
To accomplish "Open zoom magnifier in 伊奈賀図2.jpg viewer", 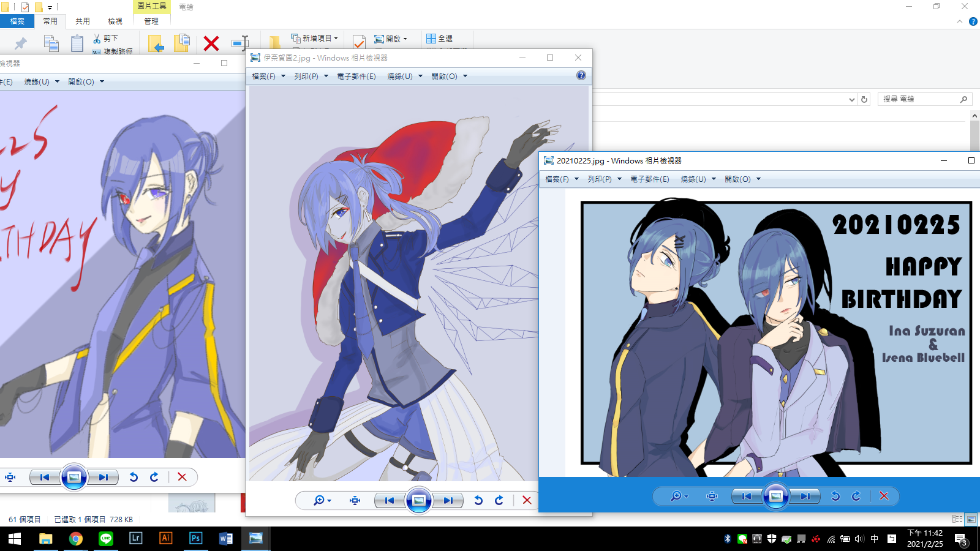I will pos(322,500).
